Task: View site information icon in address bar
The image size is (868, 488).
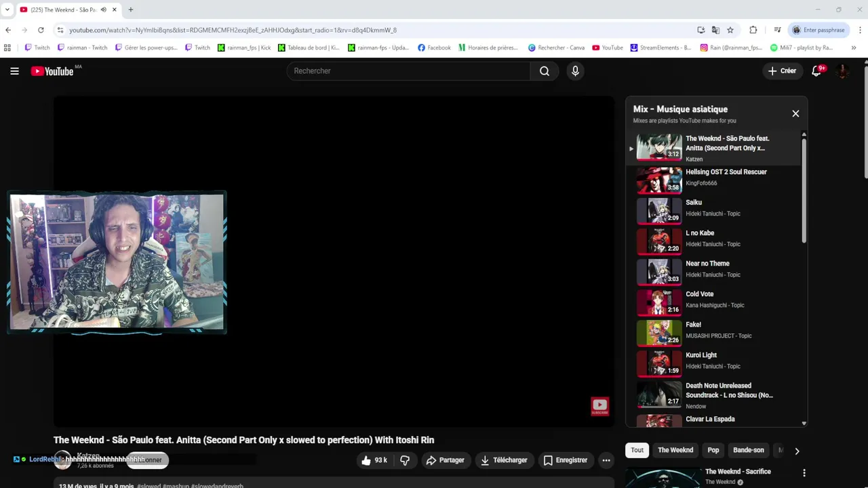Action: coord(60,30)
